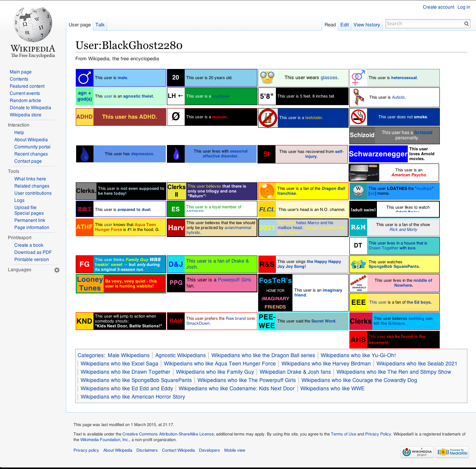Go to Main page in sidebar
This screenshot has height=469, width=476.
(x=21, y=72)
